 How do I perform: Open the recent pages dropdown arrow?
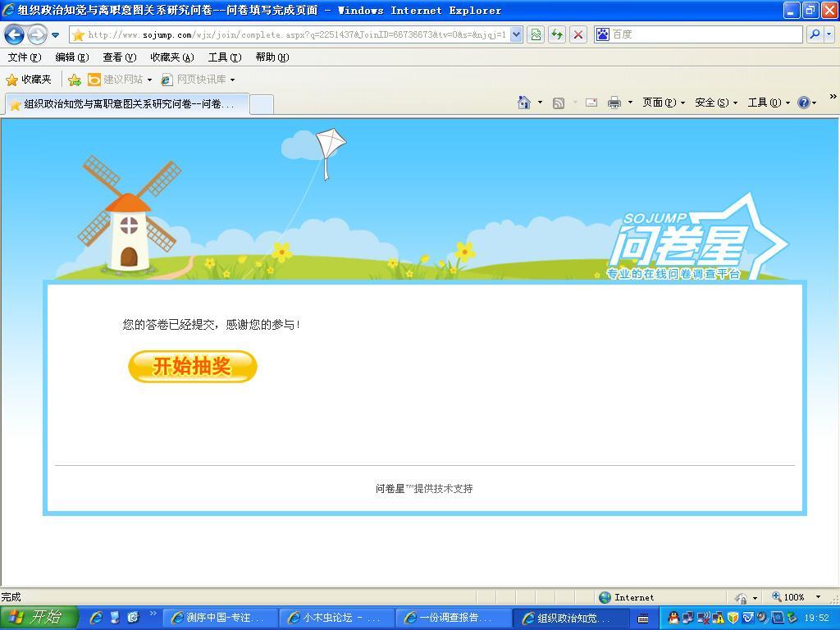click(55, 35)
